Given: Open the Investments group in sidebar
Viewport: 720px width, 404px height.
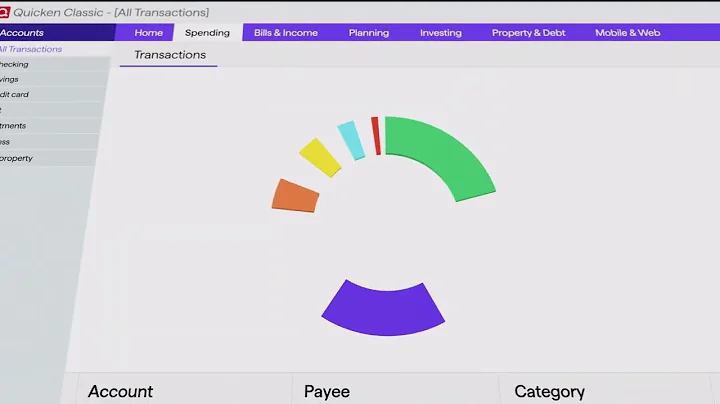Looking at the screenshot, I should click(51, 126).
